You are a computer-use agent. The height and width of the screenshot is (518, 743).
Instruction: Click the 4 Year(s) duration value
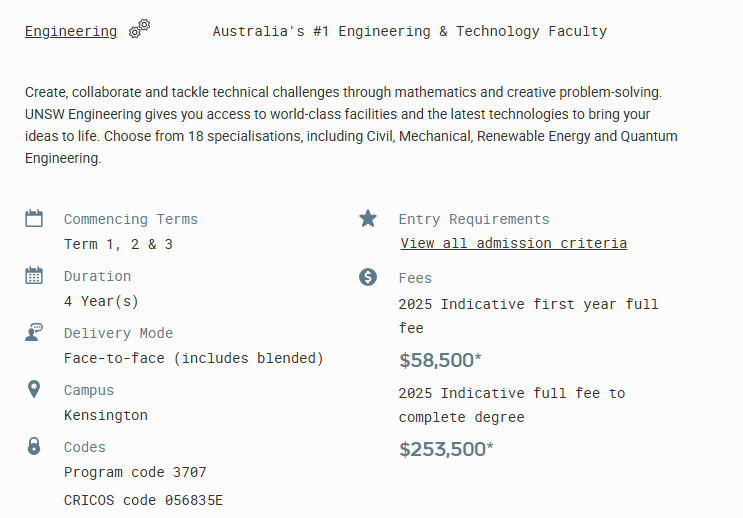tap(101, 301)
